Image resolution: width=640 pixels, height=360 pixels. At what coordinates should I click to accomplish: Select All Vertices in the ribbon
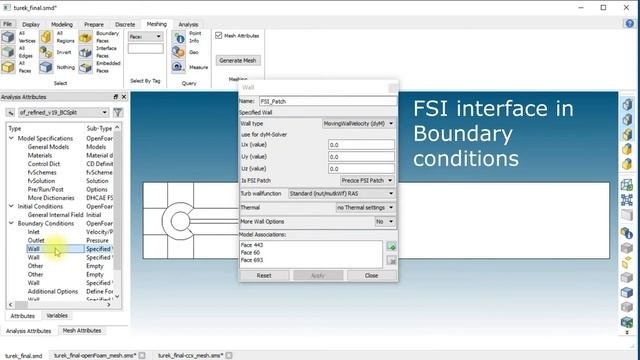click(x=8, y=37)
